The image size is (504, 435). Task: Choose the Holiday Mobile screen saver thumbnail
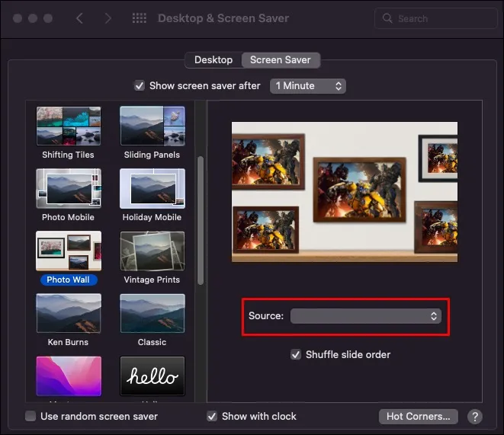coord(152,188)
